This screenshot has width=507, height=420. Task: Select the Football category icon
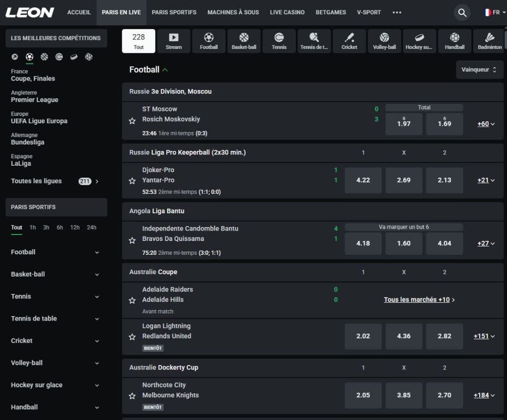209,41
